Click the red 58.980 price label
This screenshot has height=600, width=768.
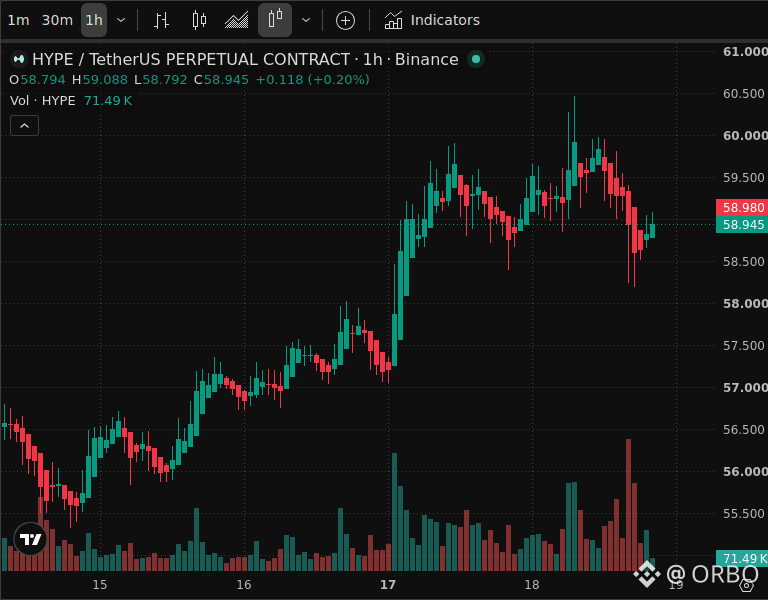(742, 208)
